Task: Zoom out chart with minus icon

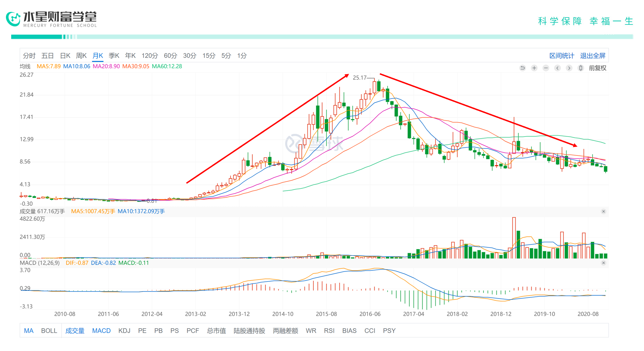Action: (546, 68)
